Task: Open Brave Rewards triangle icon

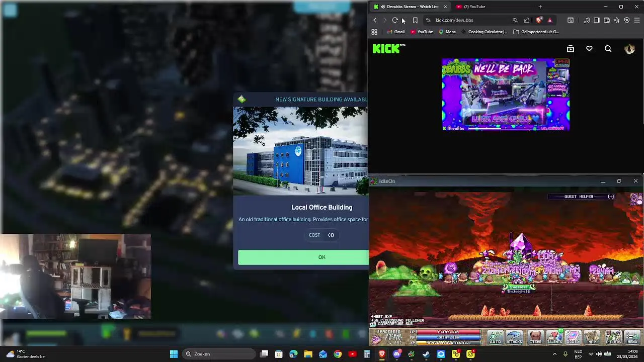Action: (x=549, y=20)
